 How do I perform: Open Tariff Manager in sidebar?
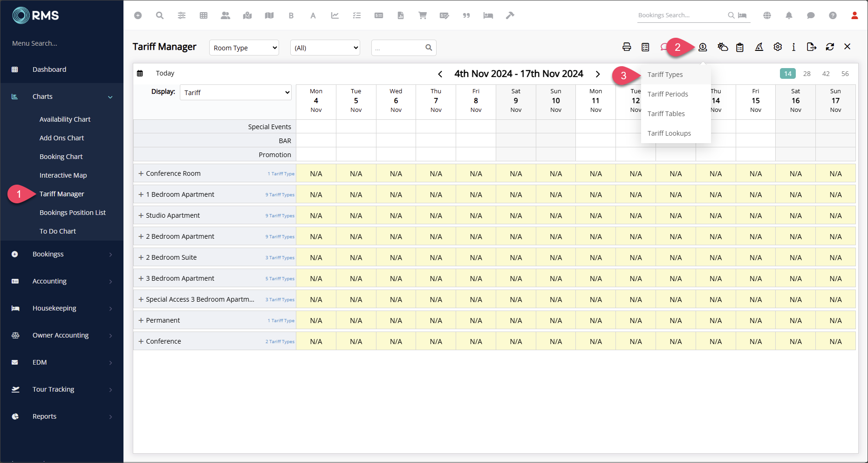pos(62,194)
